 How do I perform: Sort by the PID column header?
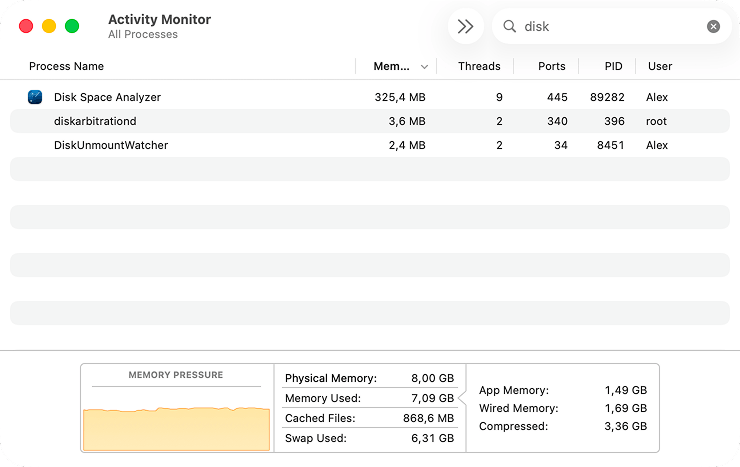[614, 66]
